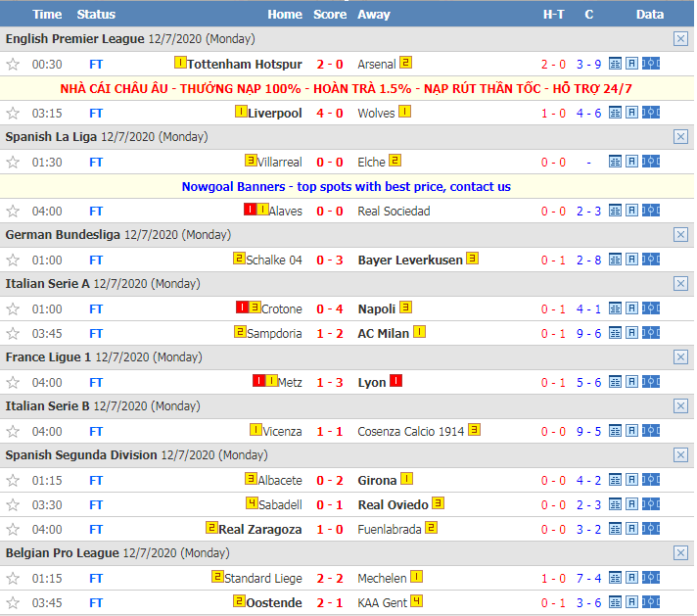Favorite the Metz vs Lyon match
Viewport: 697px width, 616px height.
[x=13, y=383]
